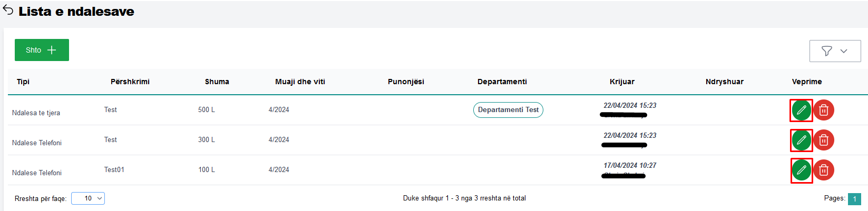The width and height of the screenshot is (868, 211).
Task: Delete the Ndalese Telefoni 300 L row
Action: point(824,140)
